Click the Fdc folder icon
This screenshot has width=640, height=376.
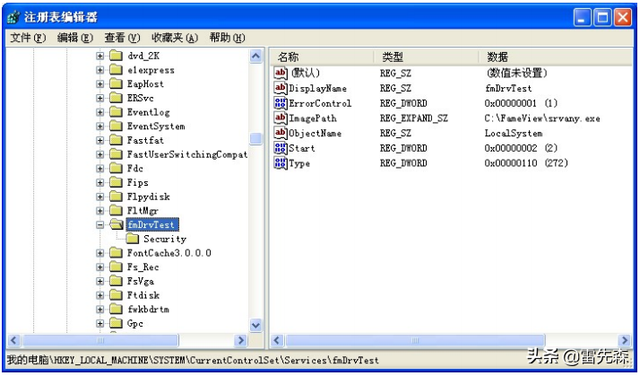[x=116, y=168]
